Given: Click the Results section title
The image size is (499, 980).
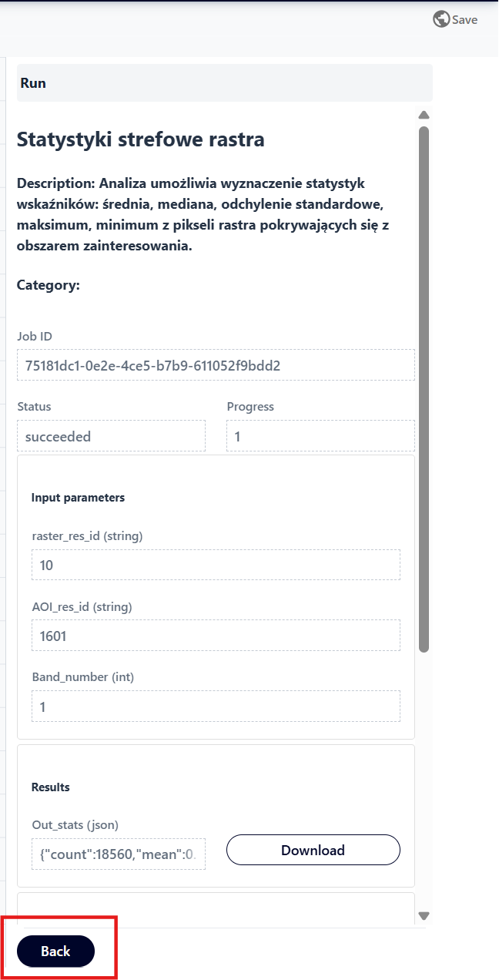Looking at the screenshot, I should tap(51, 787).
